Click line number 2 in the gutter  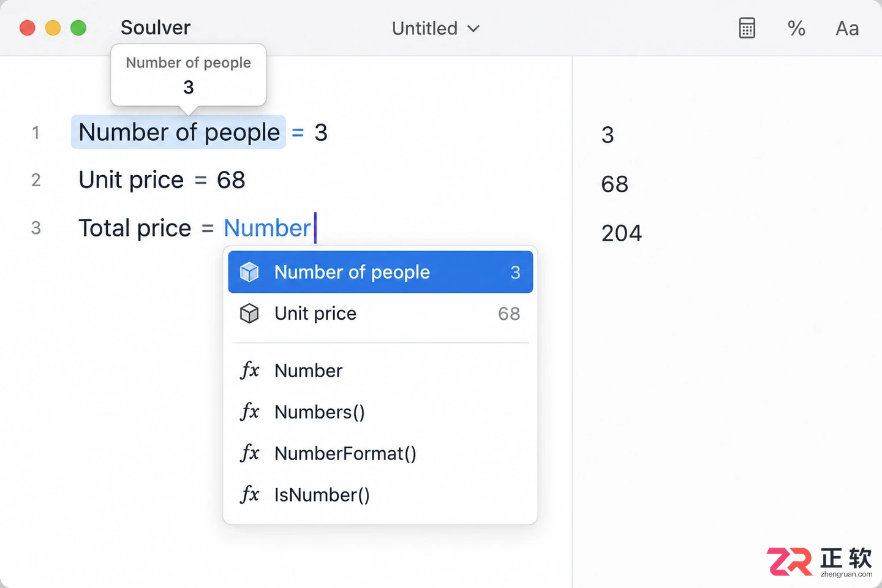36,180
